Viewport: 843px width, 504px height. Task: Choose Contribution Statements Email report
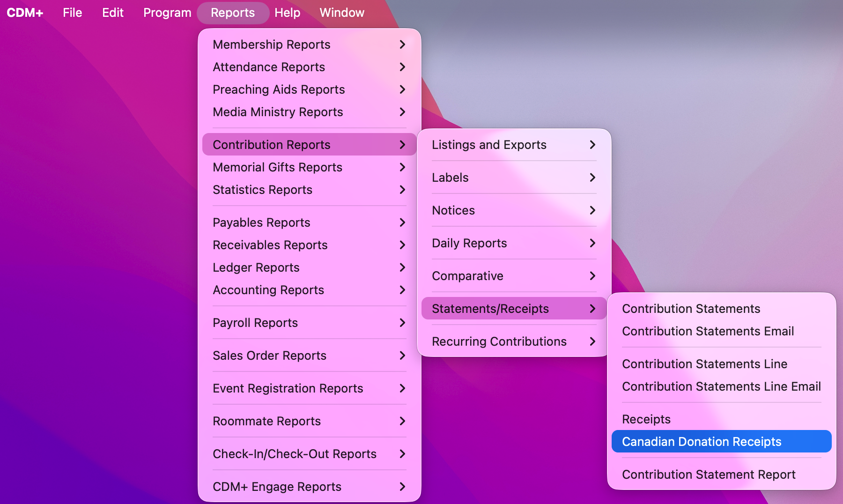[721, 331]
